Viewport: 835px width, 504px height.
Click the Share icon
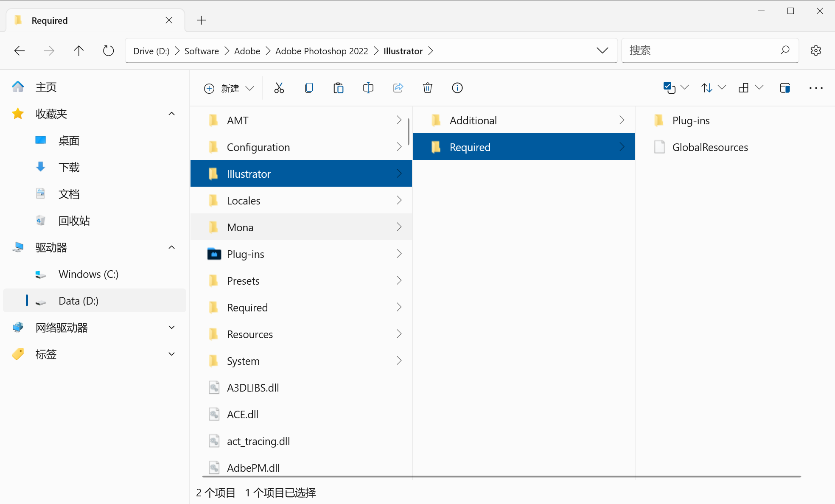(398, 88)
